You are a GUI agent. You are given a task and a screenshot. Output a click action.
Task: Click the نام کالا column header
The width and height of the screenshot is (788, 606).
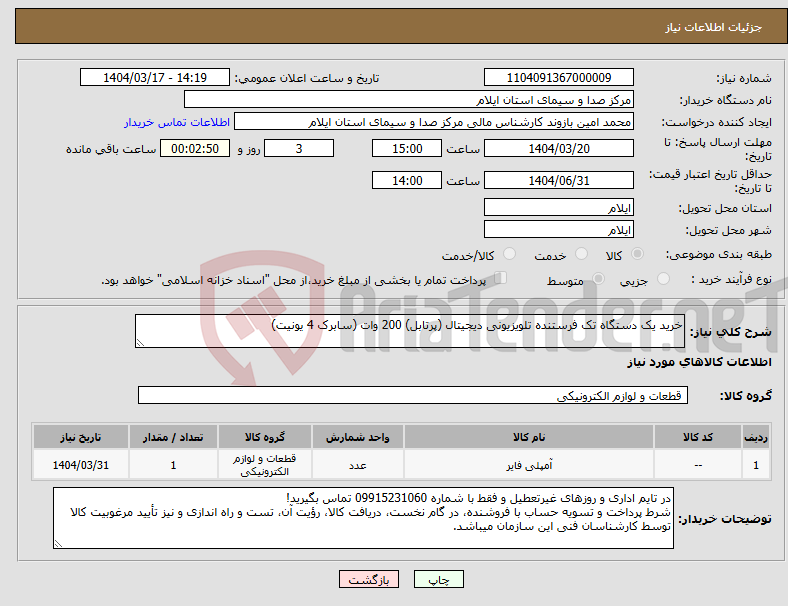(529, 437)
